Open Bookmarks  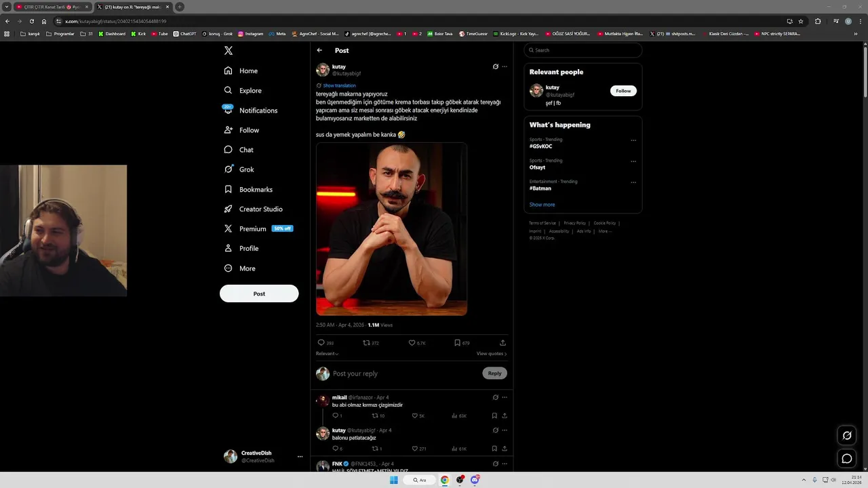pos(248,189)
